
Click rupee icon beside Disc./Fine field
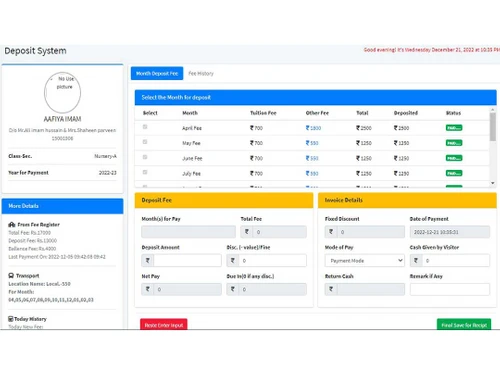click(233, 260)
